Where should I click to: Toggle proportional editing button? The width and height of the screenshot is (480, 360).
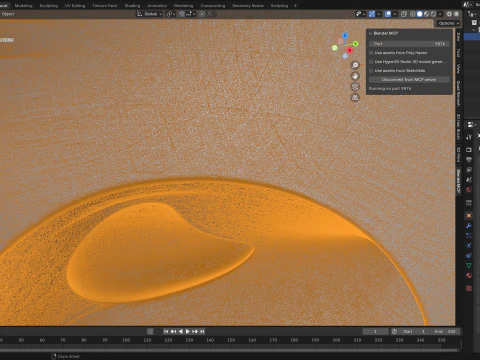pyautogui.click(x=202, y=14)
